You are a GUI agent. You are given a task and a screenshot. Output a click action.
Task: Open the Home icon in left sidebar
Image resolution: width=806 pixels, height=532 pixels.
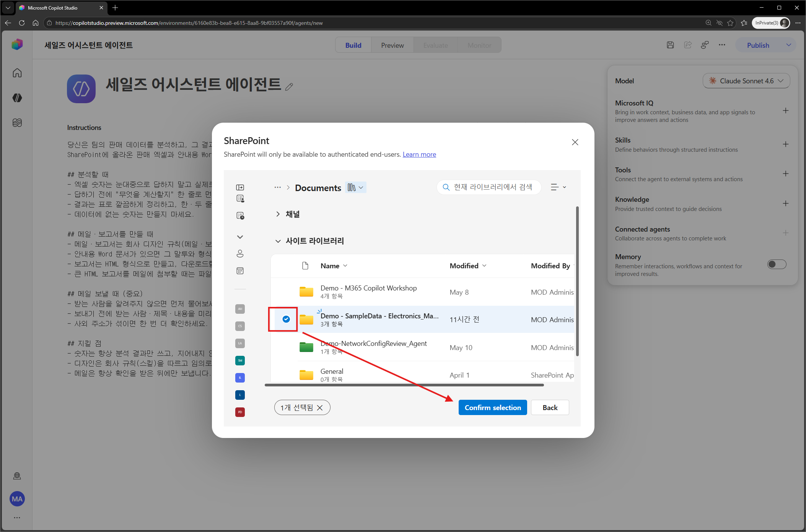[17, 73]
